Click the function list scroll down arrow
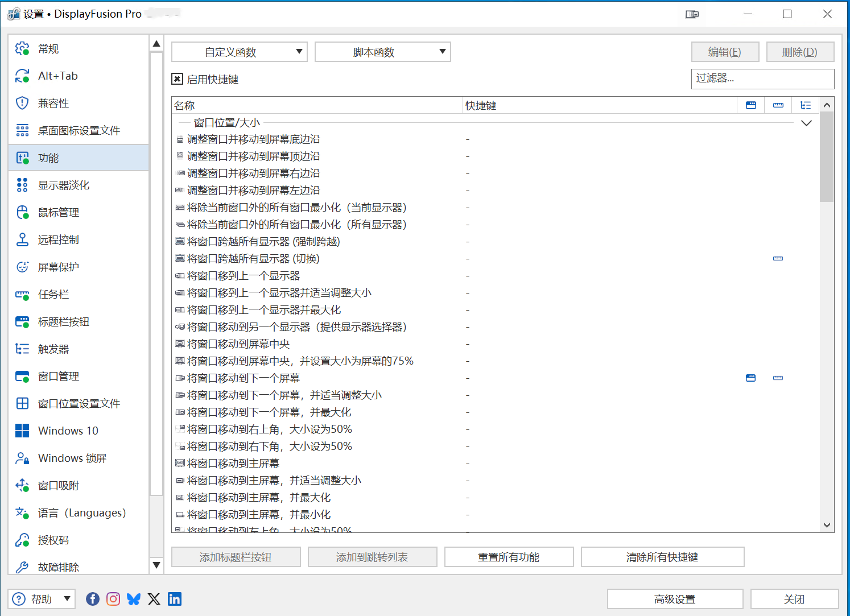Viewport: 850px width, 616px height. tap(827, 526)
